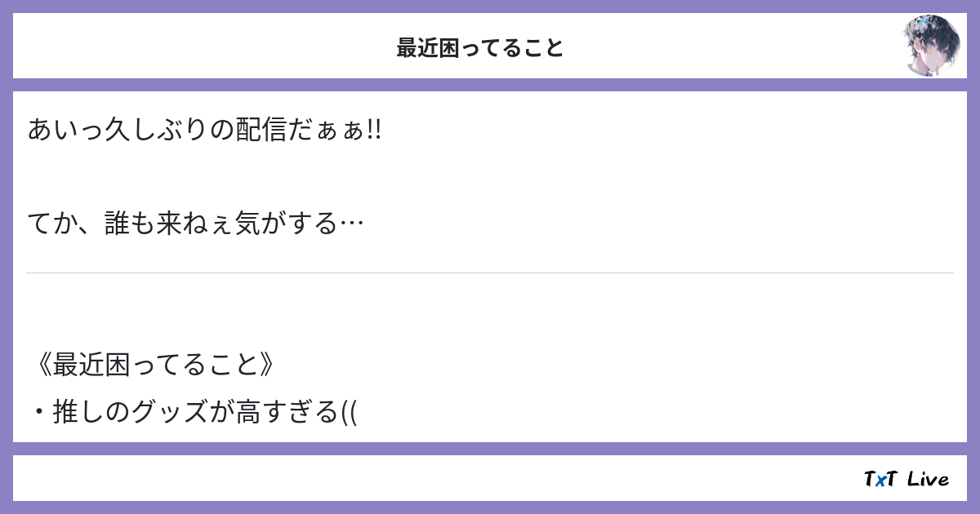Click the ellipsis after 気がする
Image resolution: width=980 pixels, height=514 pixels.
pyautogui.click(x=350, y=223)
